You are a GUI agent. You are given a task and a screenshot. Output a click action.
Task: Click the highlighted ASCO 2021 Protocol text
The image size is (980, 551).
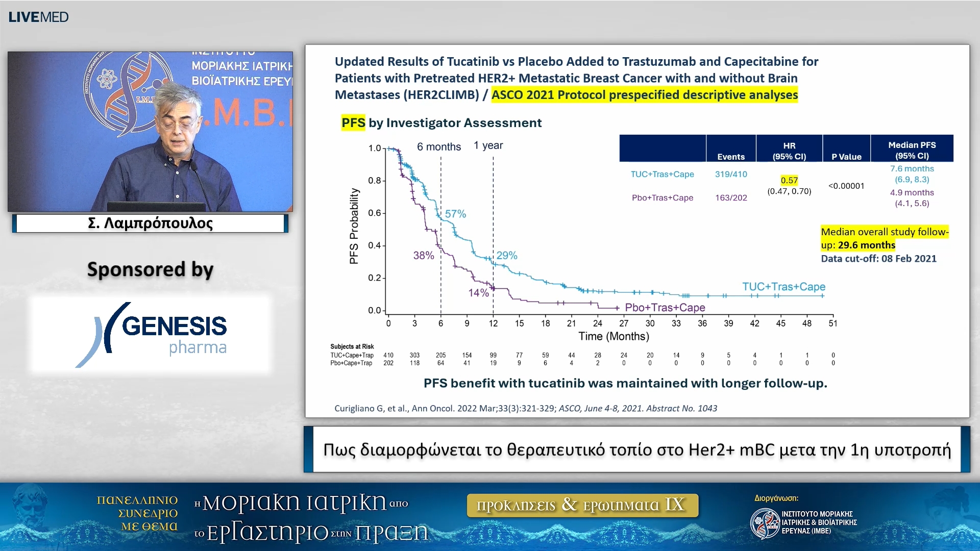click(644, 95)
